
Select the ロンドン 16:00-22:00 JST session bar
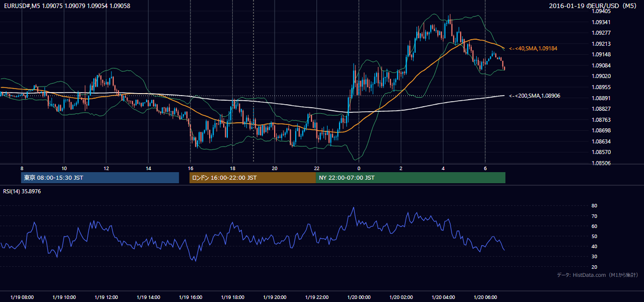click(x=252, y=178)
